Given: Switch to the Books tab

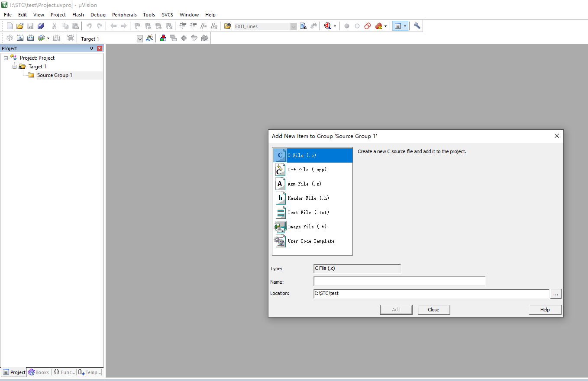Looking at the screenshot, I should pyautogui.click(x=39, y=372).
